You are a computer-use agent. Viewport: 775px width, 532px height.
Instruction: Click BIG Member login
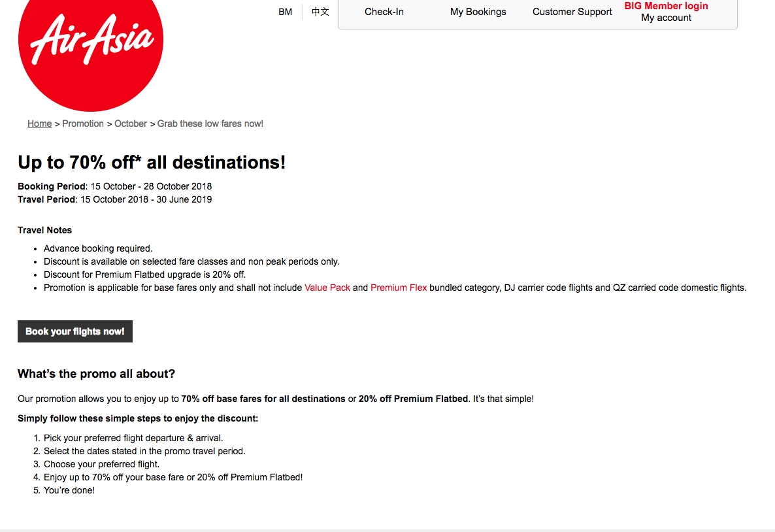click(x=666, y=6)
